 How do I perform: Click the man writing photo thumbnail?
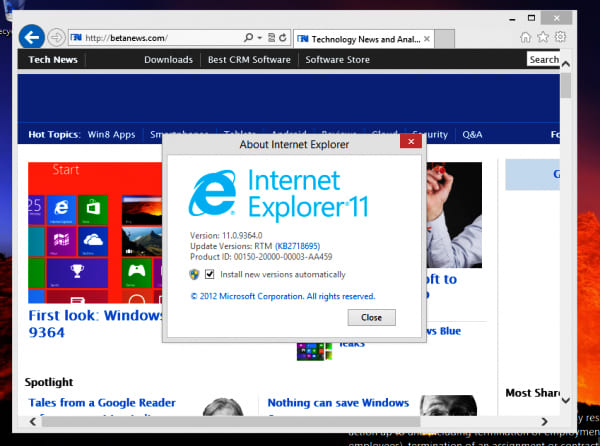[x=454, y=215]
